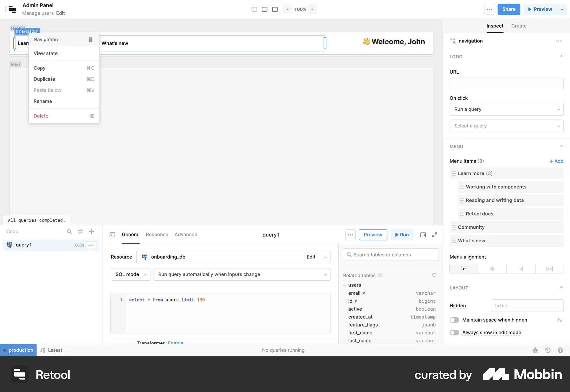Viewport: 570px width, 392px height.
Task: Enable Always show in edit mode
Action: pyautogui.click(x=454, y=333)
